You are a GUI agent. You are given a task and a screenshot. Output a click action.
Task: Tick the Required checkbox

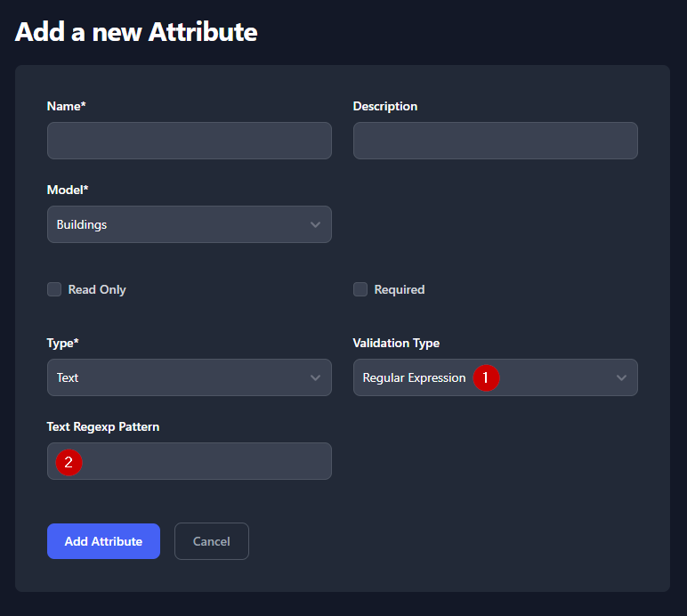click(x=360, y=289)
